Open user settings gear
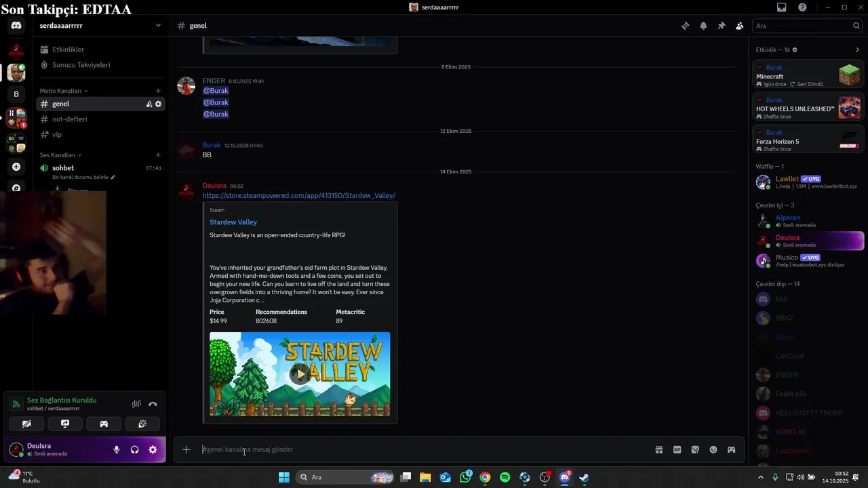Viewport: 868px width, 488px height. [x=153, y=449]
